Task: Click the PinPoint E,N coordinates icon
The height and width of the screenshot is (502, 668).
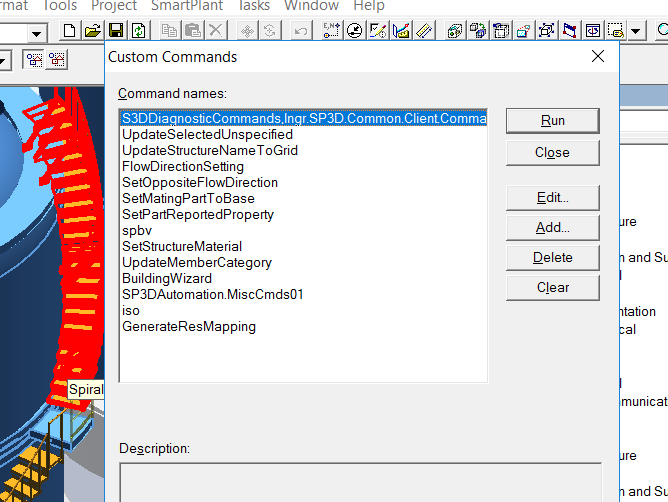Action: (x=331, y=30)
